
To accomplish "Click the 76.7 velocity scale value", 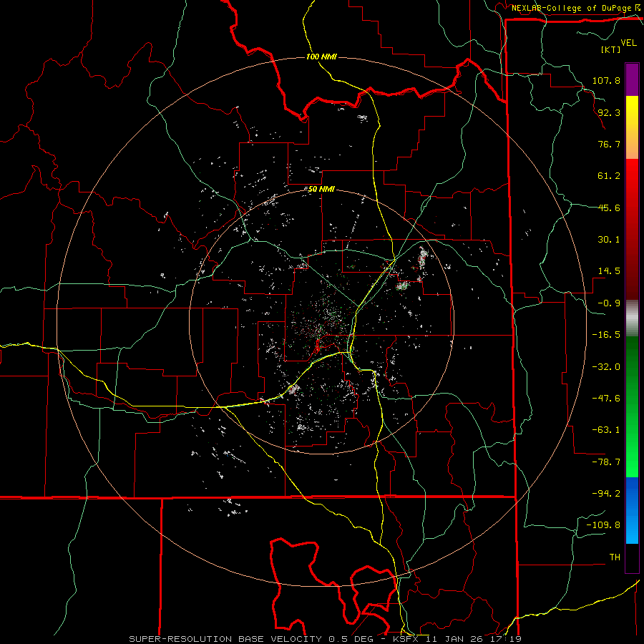I will point(609,144).
